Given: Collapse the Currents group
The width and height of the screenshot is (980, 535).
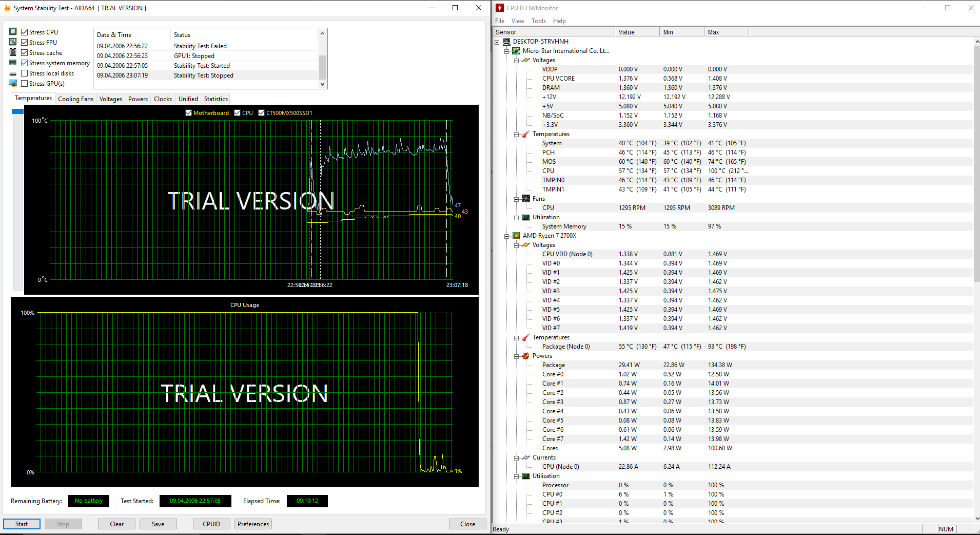Looking at the screenshot, I should coord(516,457).
